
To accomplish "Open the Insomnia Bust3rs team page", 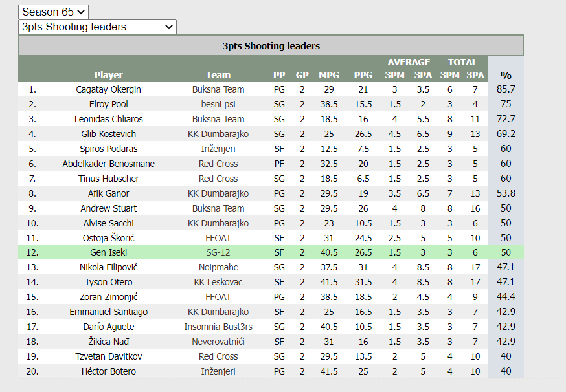I will [x=218, y=327].
